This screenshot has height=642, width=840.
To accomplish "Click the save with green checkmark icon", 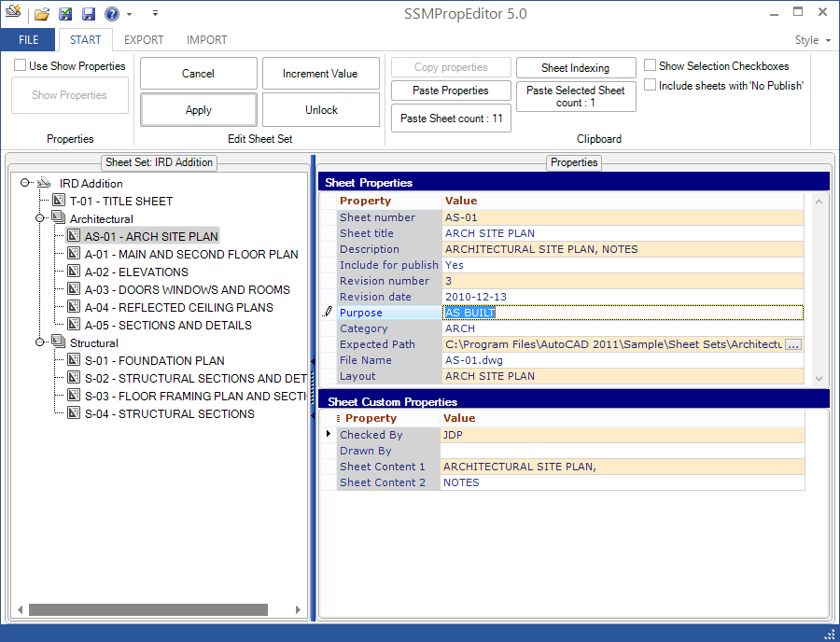I will coord(65,14).
